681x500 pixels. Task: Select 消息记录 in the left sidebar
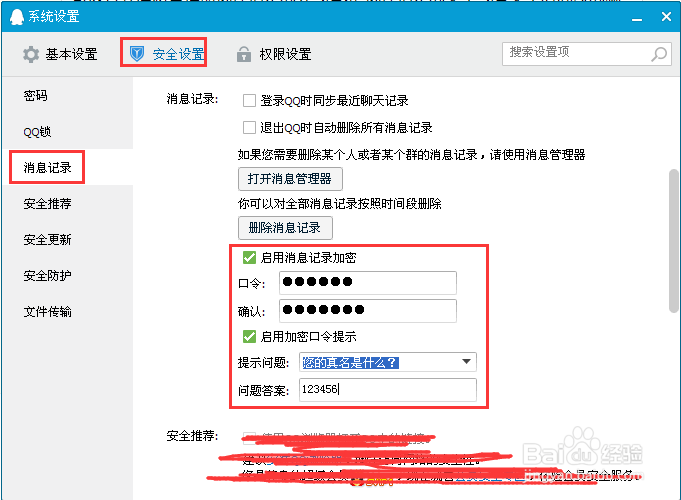point(47,167)
